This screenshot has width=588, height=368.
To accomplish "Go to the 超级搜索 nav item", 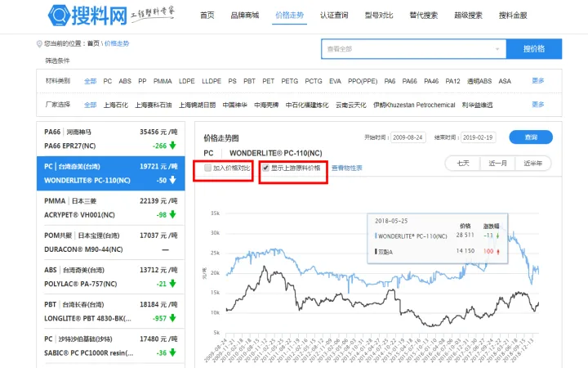I will tap(468, 16).
